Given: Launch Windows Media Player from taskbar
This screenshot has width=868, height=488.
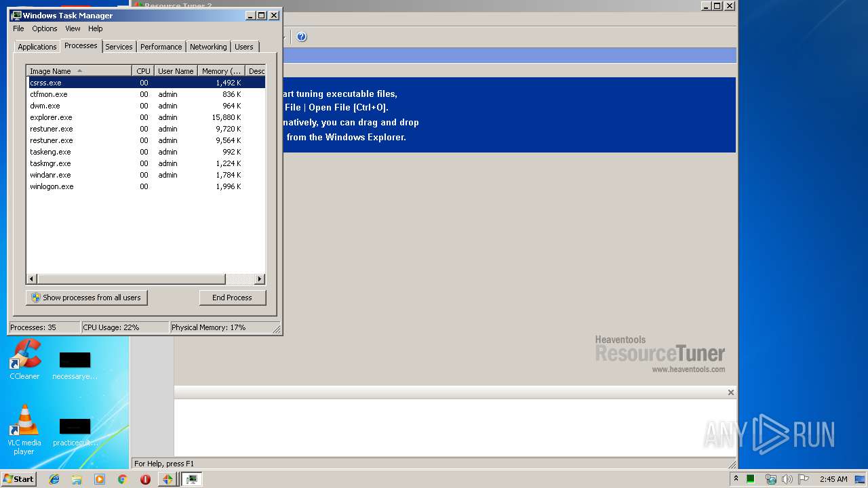Looking at the screenshot, I should [x=100, y=479].
